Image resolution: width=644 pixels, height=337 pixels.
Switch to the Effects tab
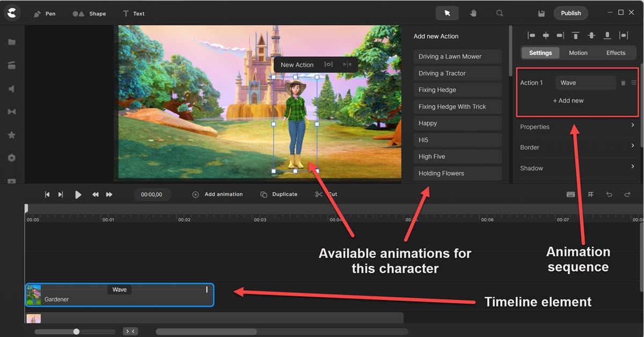(x=616, y=53)
